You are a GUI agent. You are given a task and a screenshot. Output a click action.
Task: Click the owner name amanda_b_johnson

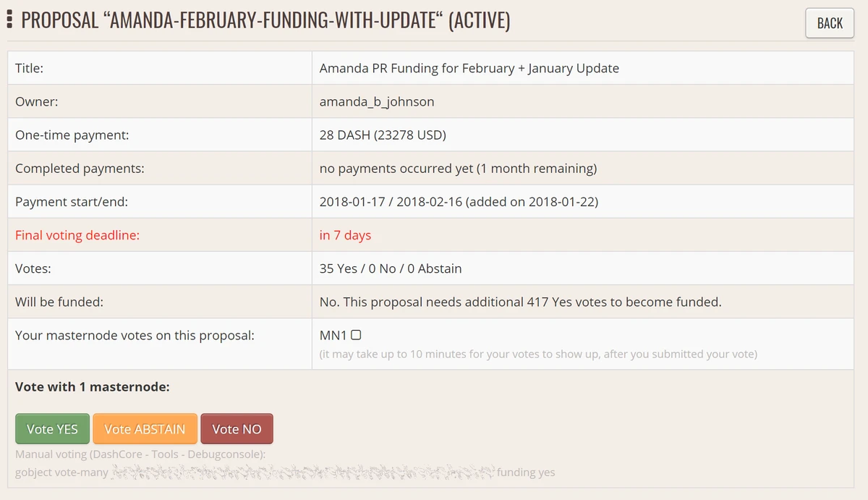377,102
